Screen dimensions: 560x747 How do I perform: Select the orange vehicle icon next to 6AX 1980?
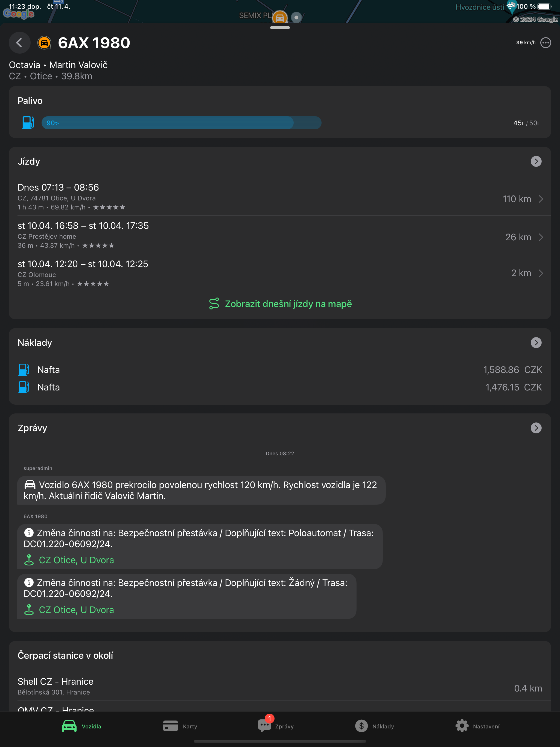(x=44, y=42)
